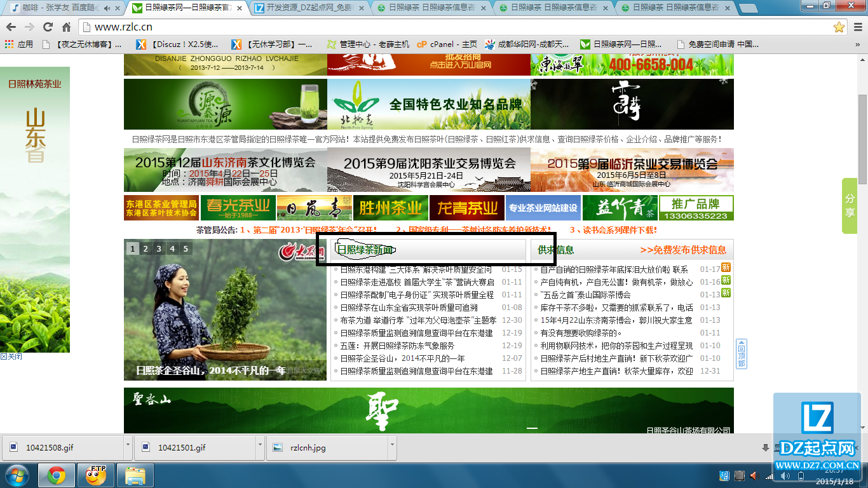Open the 应用 apps shortcut in bookmarks bar
The image size is (868, 488).
pos(19,44)
